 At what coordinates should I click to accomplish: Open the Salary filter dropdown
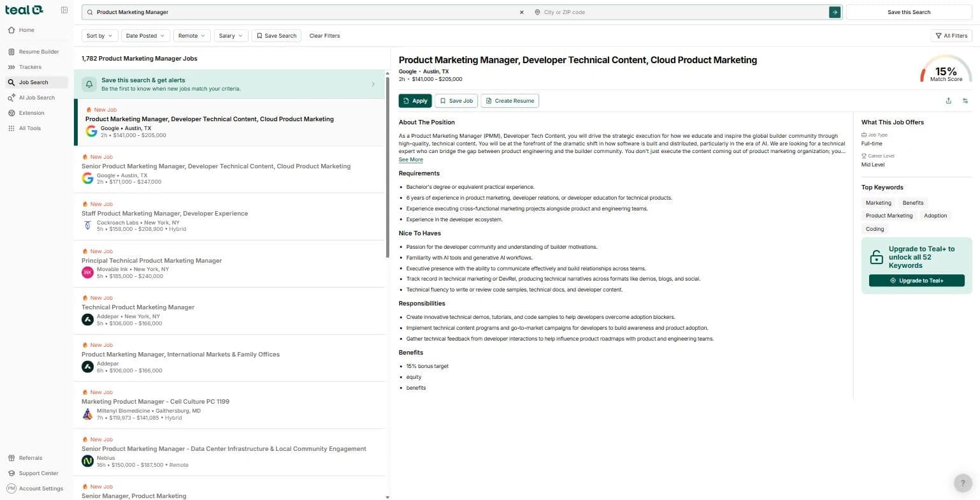[231, 36]
